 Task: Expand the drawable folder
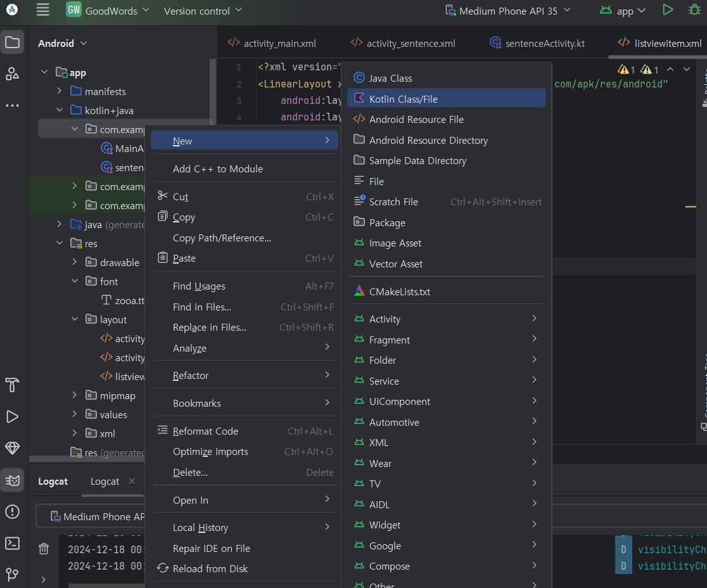point(74,262)
